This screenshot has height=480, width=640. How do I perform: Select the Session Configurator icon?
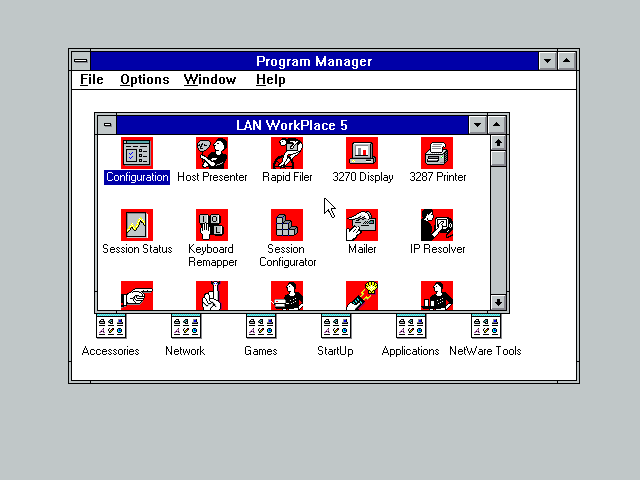[287, 225]
